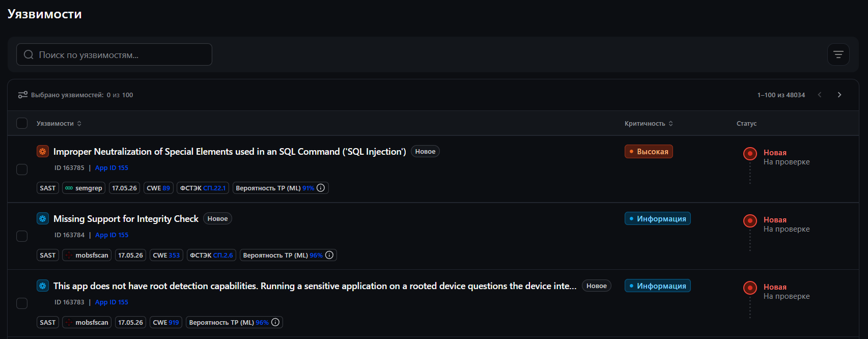Click the Высокая severity badge
The image size is (868, 339).
(649, 151)
